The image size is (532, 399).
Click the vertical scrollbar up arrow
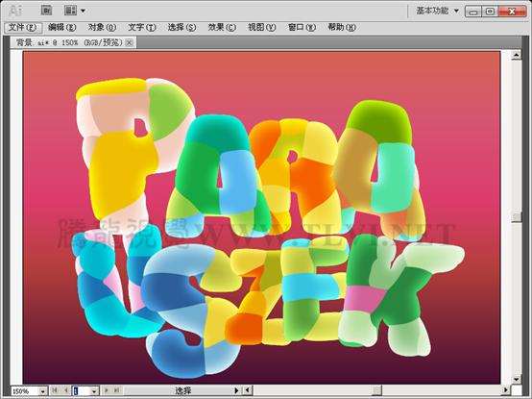coord(517,55)
